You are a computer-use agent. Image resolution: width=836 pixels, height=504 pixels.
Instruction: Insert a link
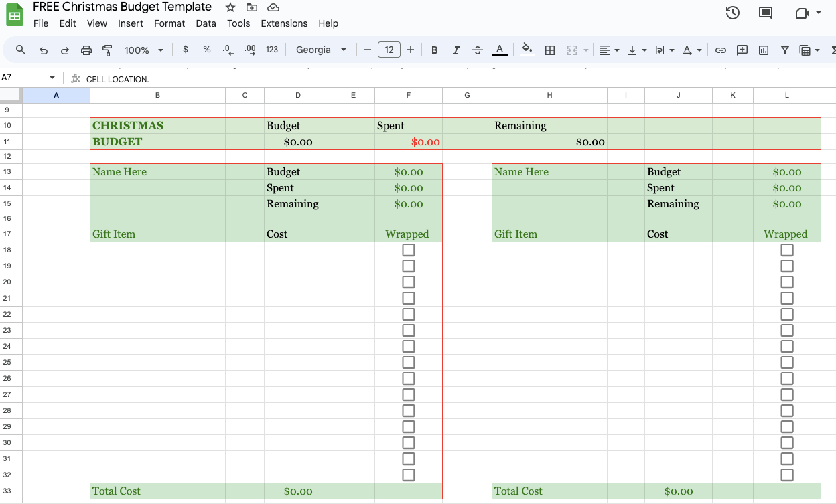(x=721, y=50)
